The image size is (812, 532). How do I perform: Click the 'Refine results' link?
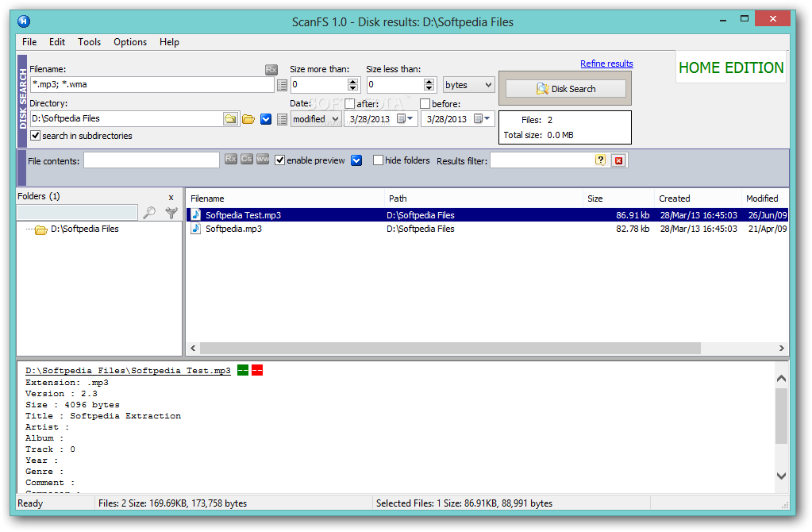[x=606, y=64]
